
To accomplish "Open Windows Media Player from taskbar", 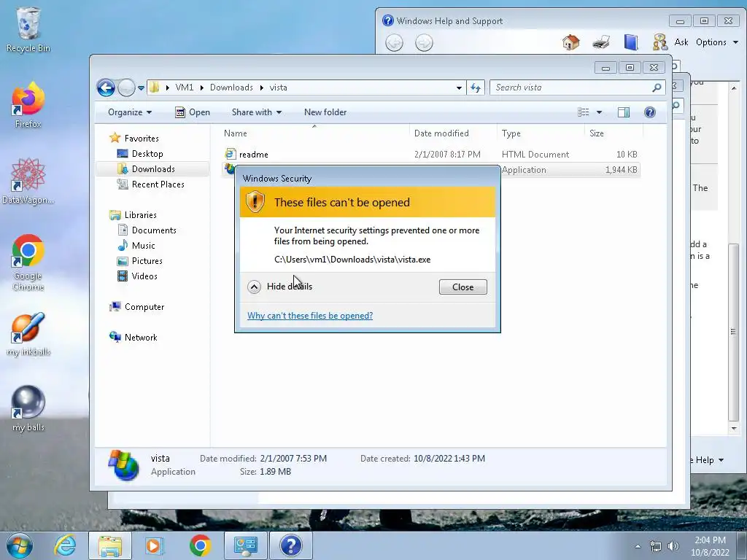I will click(154, 545).
